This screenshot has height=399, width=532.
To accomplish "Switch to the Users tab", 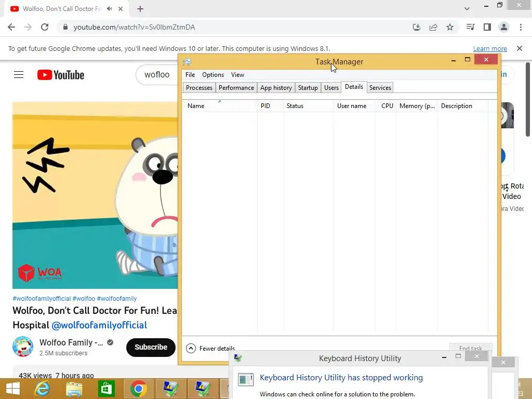I will click(x=331, y=88).
